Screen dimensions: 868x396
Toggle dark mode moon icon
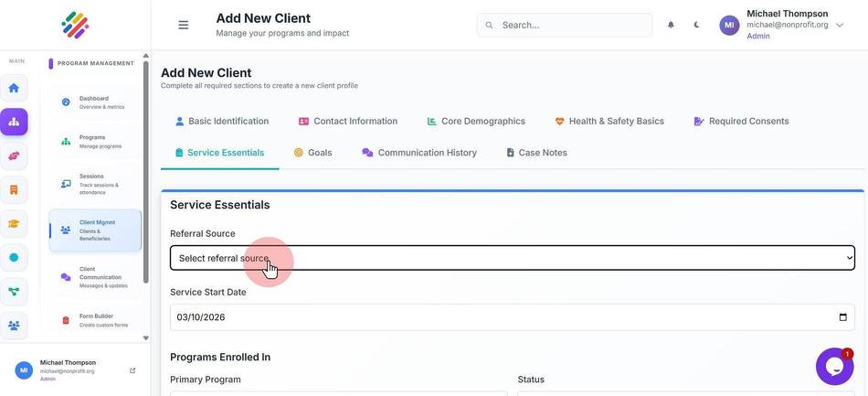click(696, 25)
